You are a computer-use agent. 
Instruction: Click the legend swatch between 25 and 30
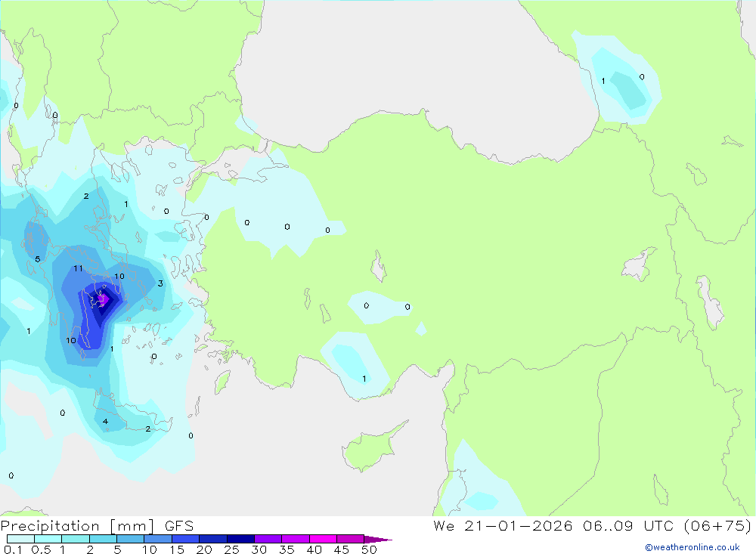[240, 539]
